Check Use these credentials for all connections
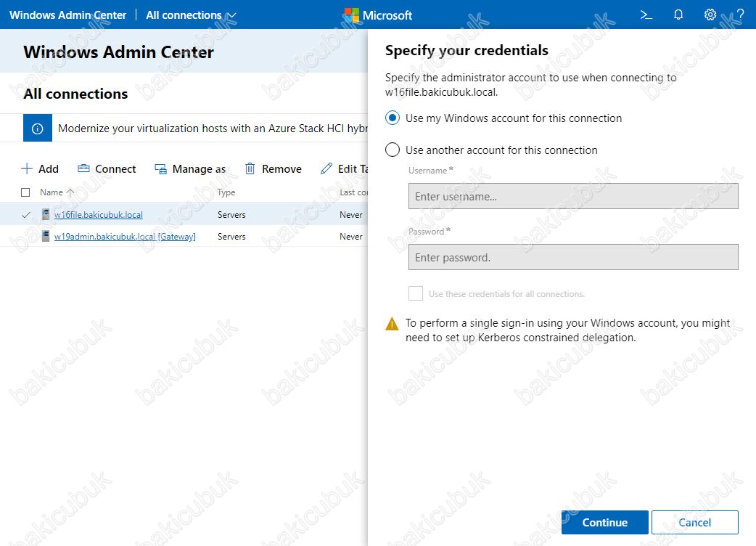Image resolution: width=756 pixels, height=546 pixels. [x=416, y=293]
